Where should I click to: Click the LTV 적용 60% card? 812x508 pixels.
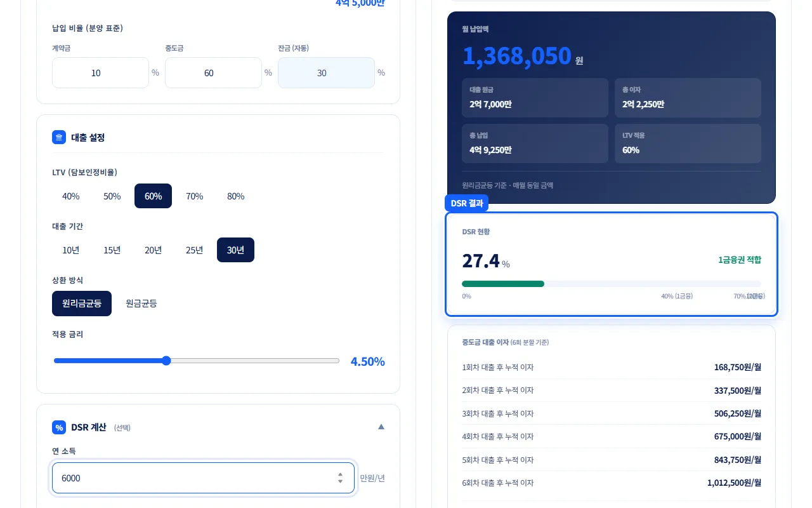[x=688, y=144]
